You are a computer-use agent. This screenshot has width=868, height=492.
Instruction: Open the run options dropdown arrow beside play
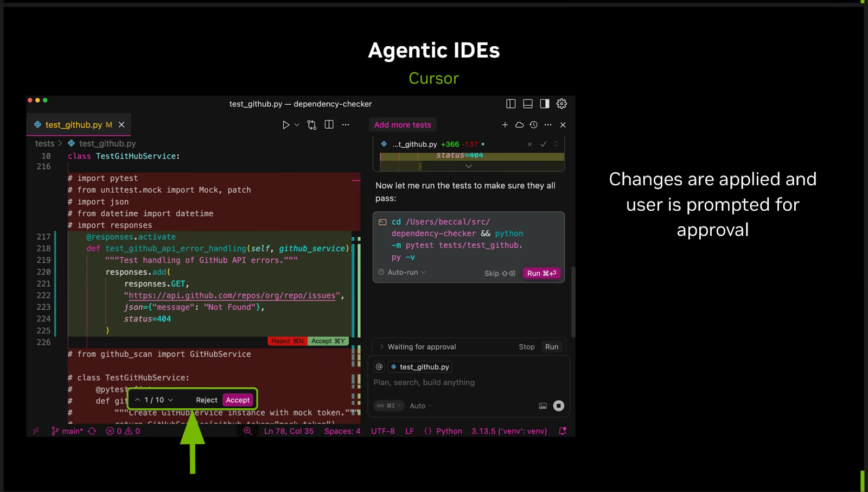297,125
